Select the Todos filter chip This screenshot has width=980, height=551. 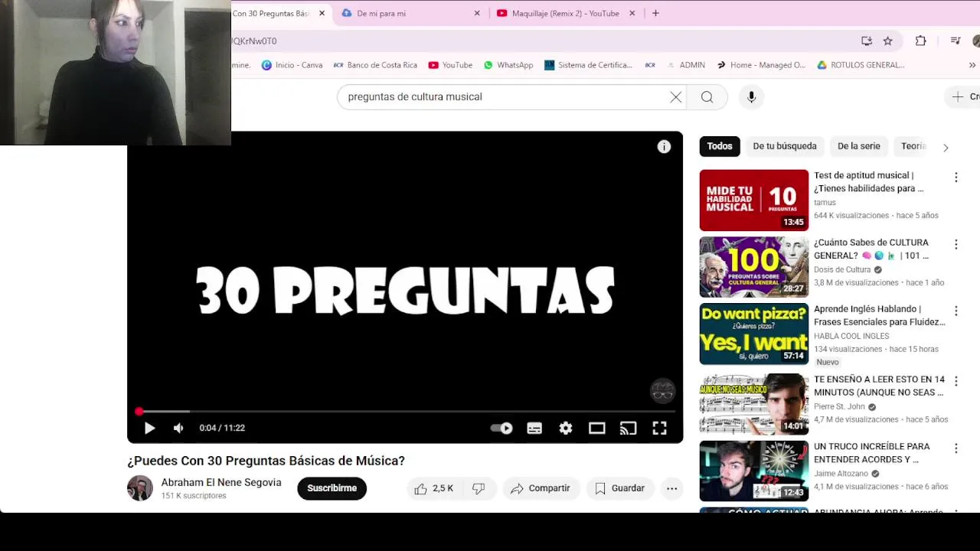coord(720,146)
